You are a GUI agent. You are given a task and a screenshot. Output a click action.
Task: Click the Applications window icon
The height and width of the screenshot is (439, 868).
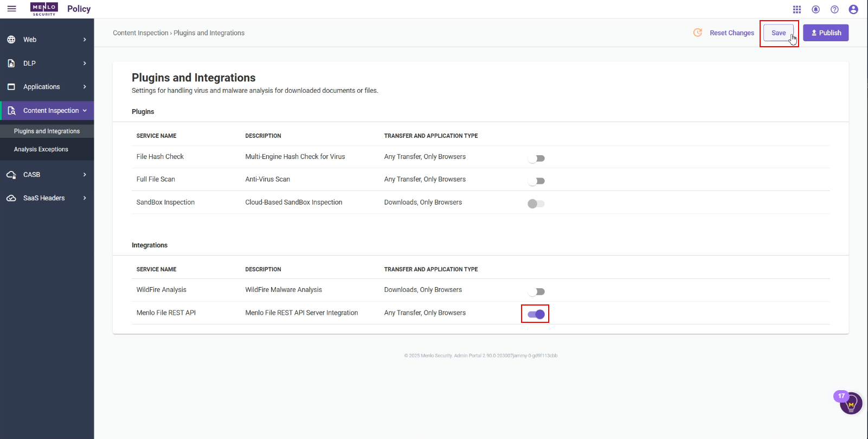[x=11, y=87]
